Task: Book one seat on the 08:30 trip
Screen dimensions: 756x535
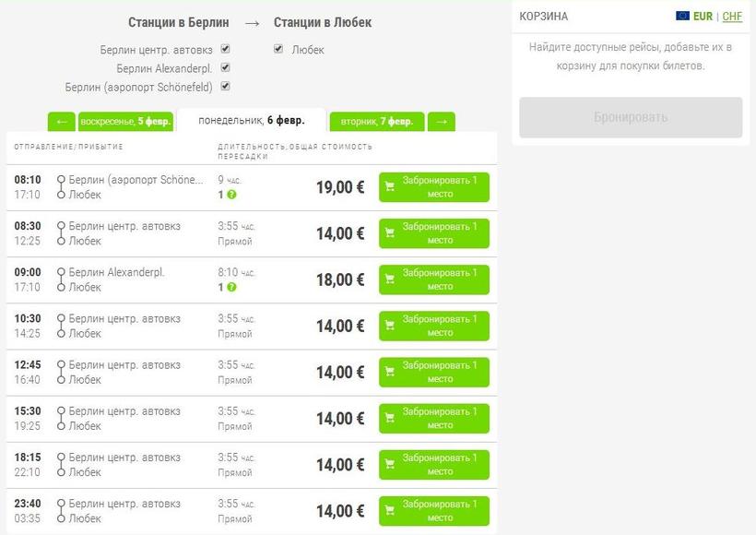Action: (434, 233)
